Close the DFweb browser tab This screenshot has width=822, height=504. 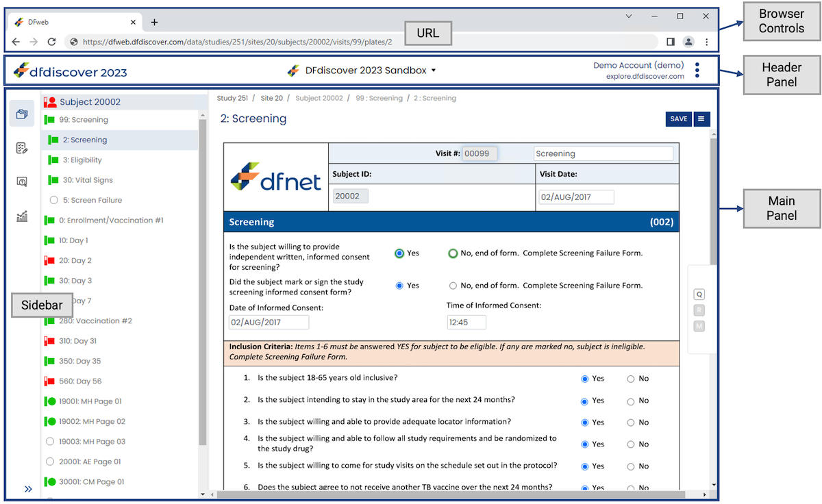tap(133, 22)
